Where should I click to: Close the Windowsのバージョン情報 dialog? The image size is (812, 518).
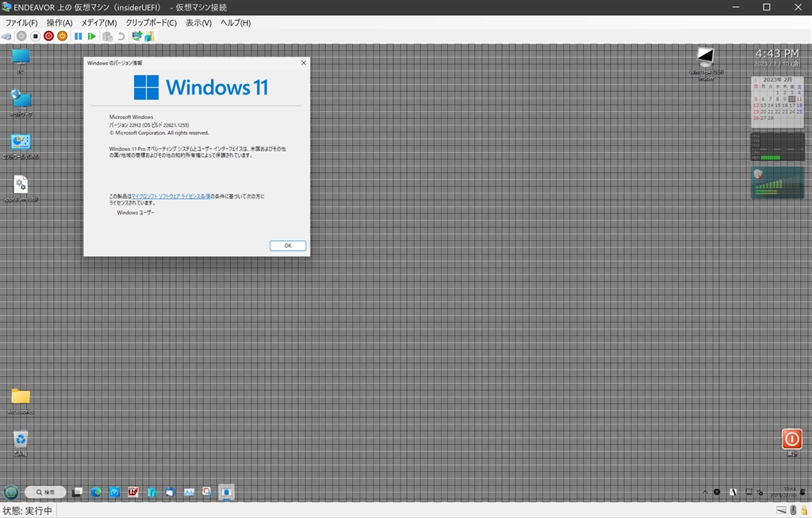304,63
